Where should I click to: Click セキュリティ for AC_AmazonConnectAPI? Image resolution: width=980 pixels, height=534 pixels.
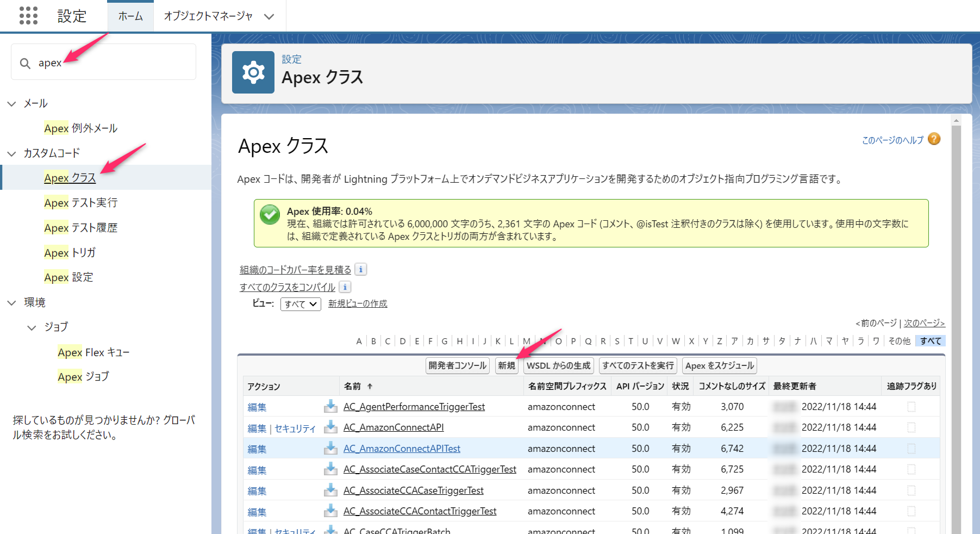pos(295,429)
